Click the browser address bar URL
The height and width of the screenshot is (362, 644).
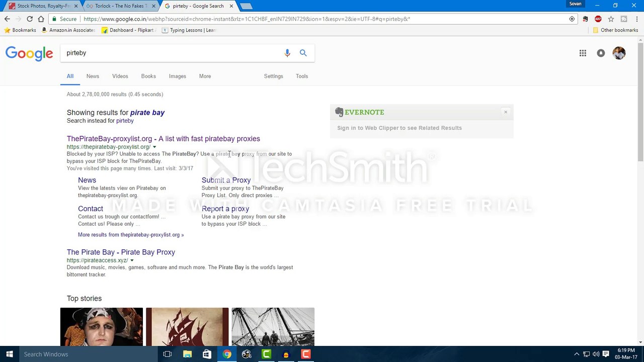[247, 19]
